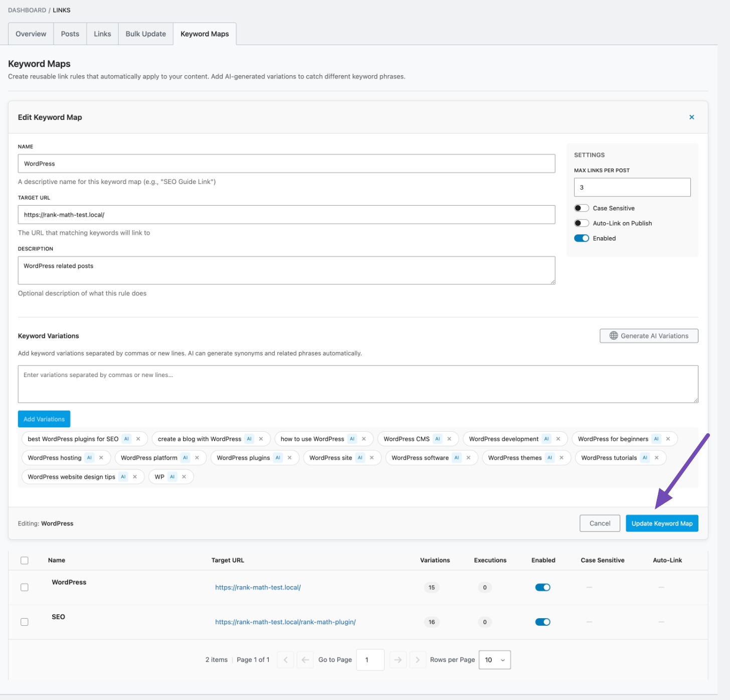
Task: Cancel editing the keyword map
Action: coord(600,523)
